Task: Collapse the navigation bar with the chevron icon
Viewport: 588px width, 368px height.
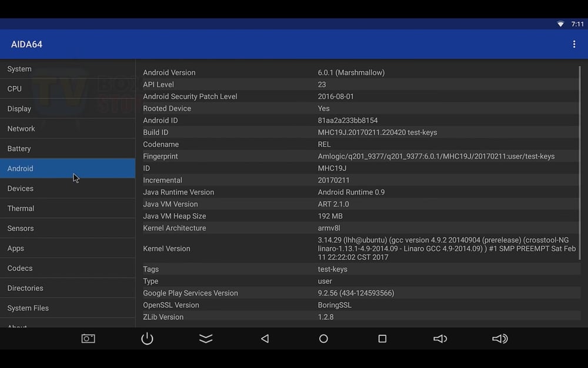Action: pos(206,339)
